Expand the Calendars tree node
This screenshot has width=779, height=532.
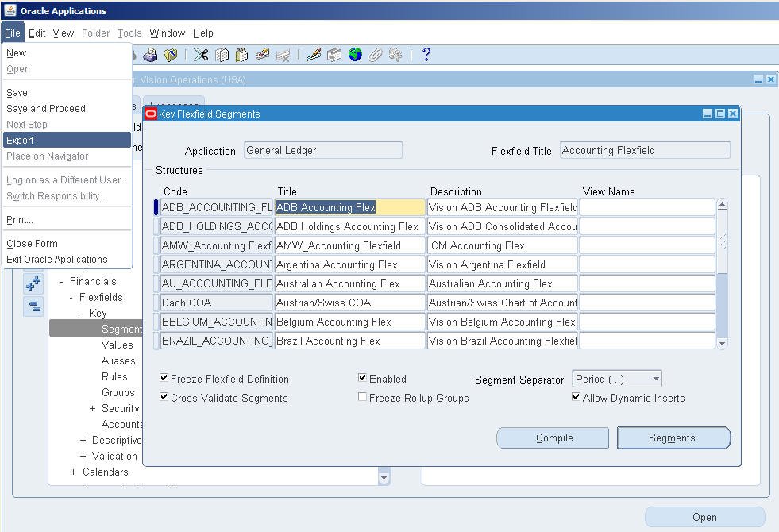(74, 472)
